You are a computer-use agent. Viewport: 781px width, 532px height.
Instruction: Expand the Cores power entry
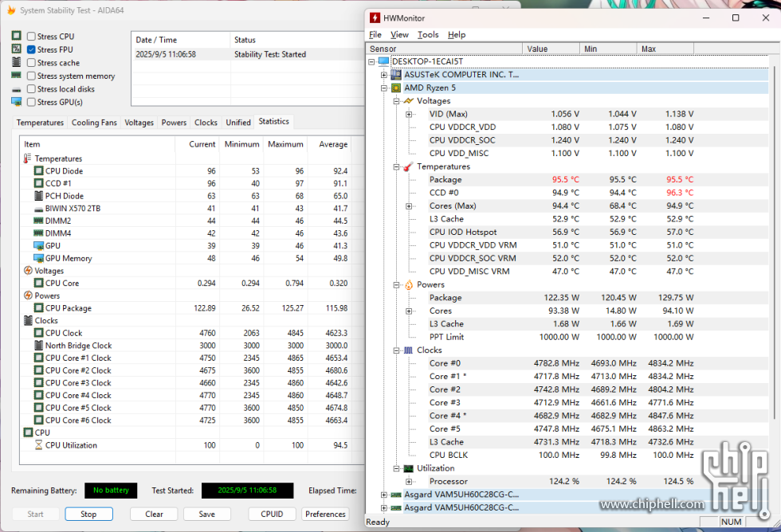pyautogui.click(x=409, y=311)
